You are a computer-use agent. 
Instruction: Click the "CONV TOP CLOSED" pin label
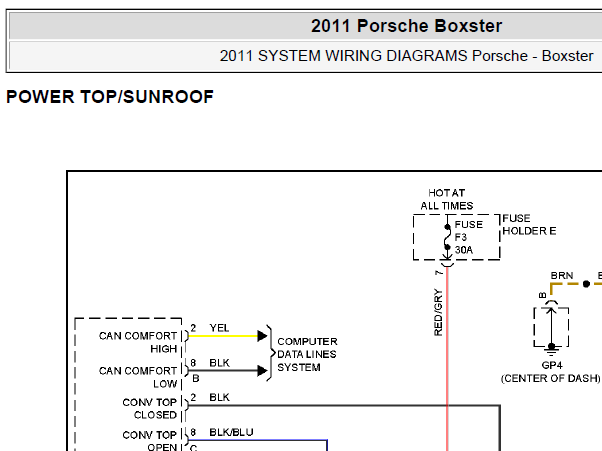[x=149, y=408]
